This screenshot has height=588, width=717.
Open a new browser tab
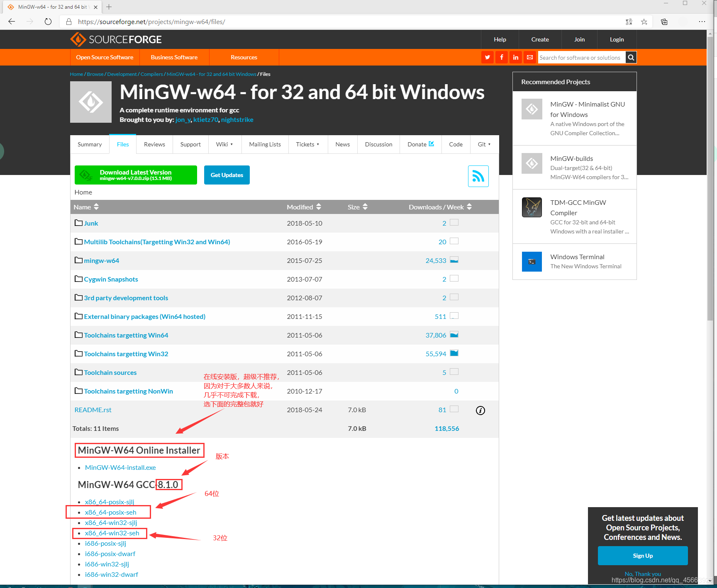pyautogui.click(x=109, y=7)
